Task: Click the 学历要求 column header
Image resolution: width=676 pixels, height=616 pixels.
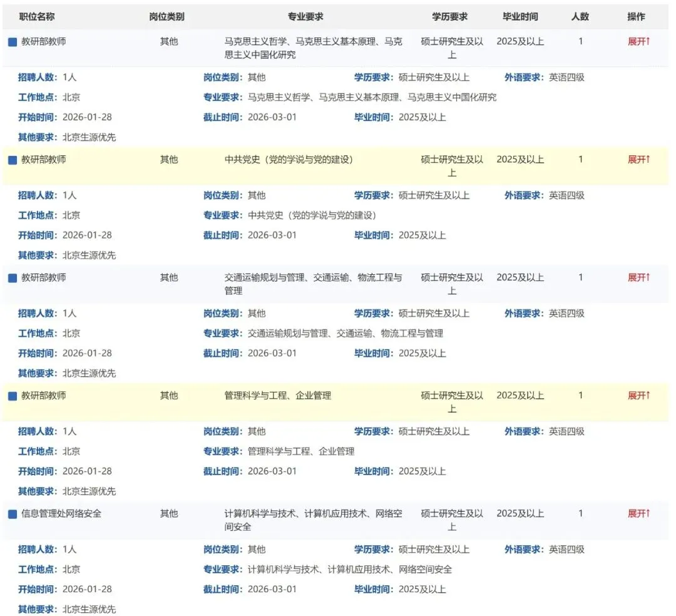Action: pos(449,17)
